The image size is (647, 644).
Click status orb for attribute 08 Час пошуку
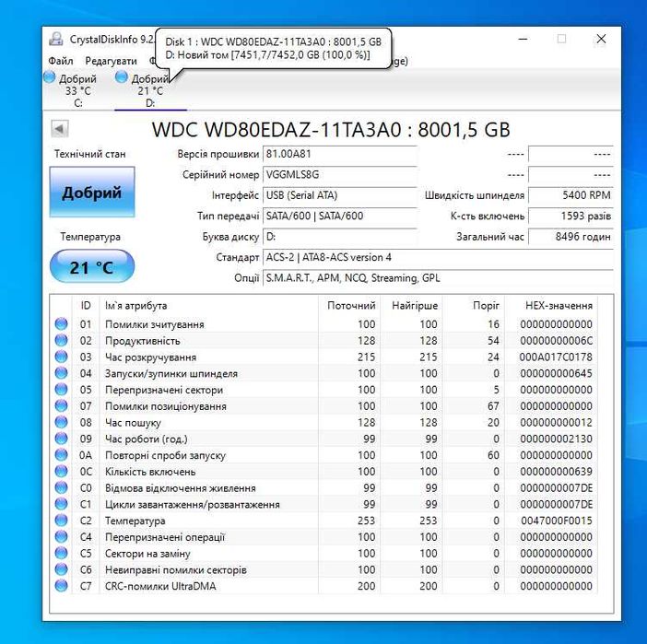(x=61, y=422)
